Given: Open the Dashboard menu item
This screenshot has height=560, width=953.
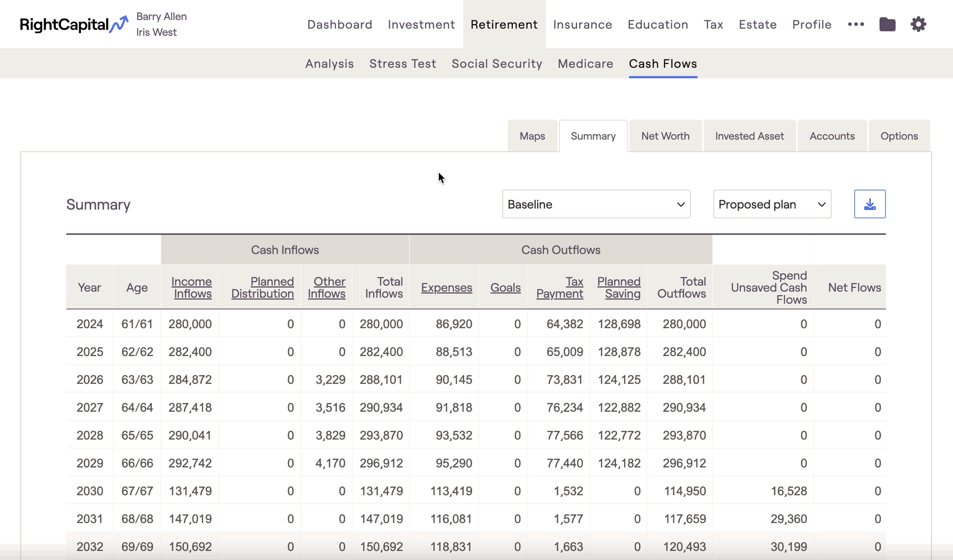Looking at the screenshot, I should (340, 24).
